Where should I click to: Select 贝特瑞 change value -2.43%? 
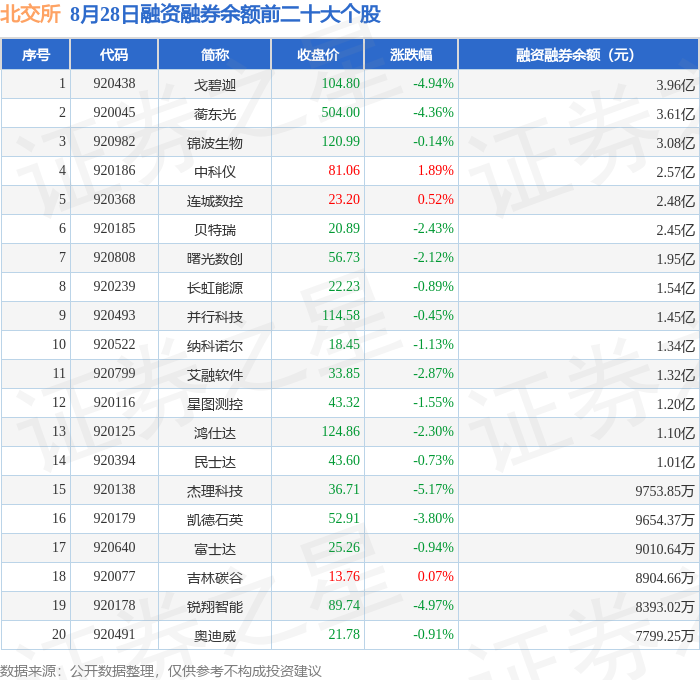click(x=433, y=228)
